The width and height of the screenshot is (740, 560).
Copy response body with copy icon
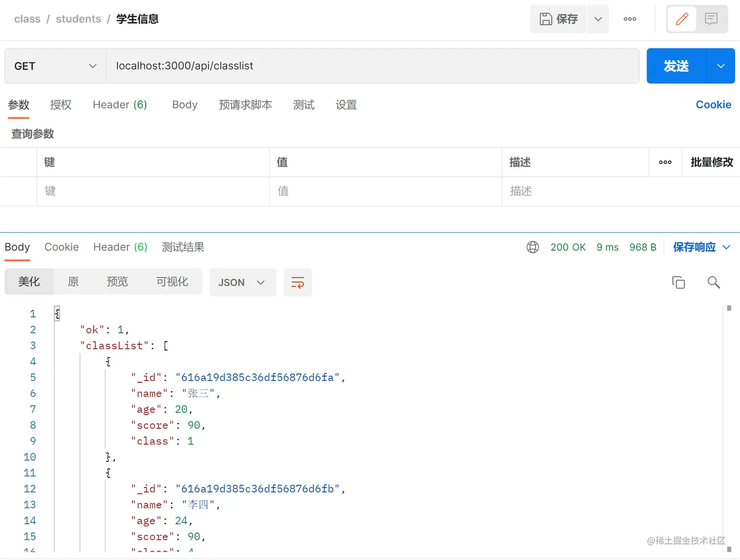click(678, 282)
